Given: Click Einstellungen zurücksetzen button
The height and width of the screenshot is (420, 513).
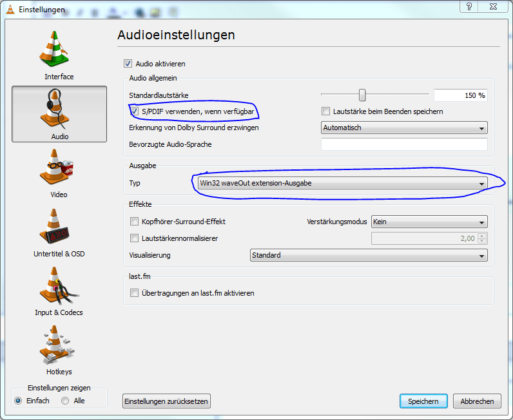Looking at the screenshot, I should [x=166, y=401].
